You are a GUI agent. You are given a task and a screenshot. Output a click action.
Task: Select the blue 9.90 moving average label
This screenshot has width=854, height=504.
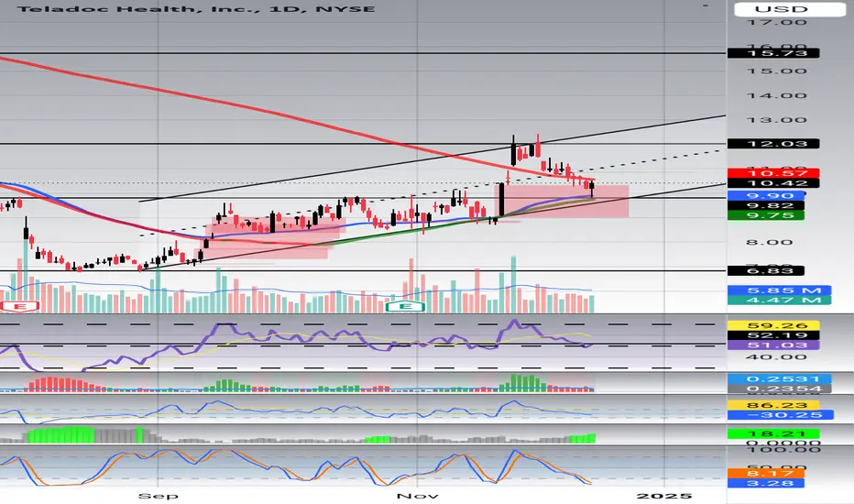tap(766, 195)
